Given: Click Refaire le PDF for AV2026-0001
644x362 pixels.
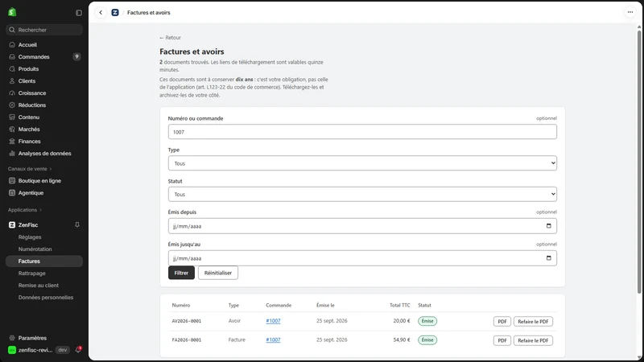Looking at the screenshot, I should coord(533,321).
